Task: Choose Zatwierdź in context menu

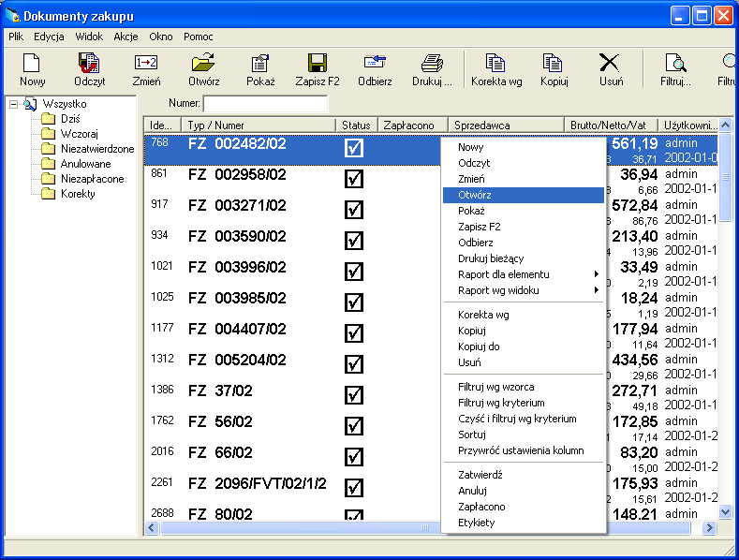Action: [524, 475]
